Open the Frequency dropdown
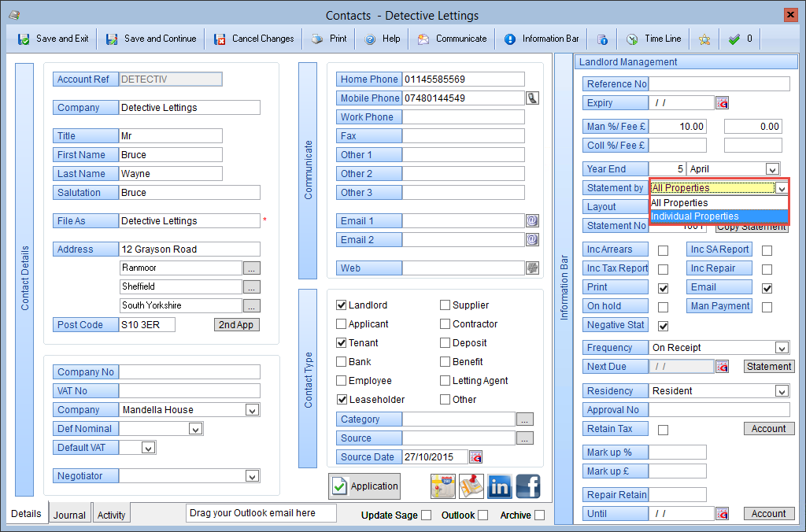This screenshot has width=806, height=532. [x=782, y=348]
